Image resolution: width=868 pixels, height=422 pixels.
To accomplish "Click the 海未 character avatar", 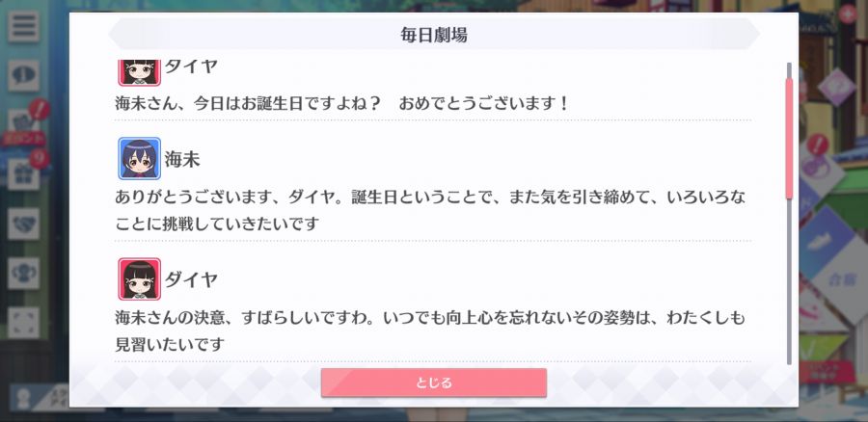I will click(140, 158).
